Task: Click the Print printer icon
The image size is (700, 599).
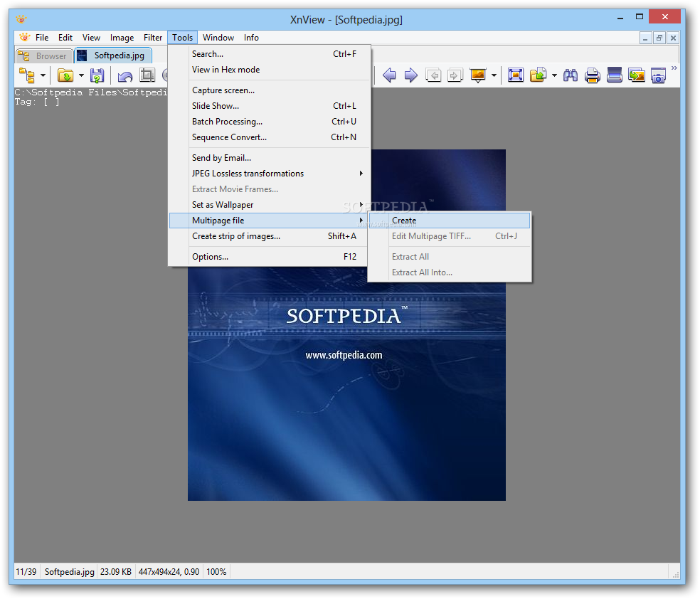Action: pos(593,75)
